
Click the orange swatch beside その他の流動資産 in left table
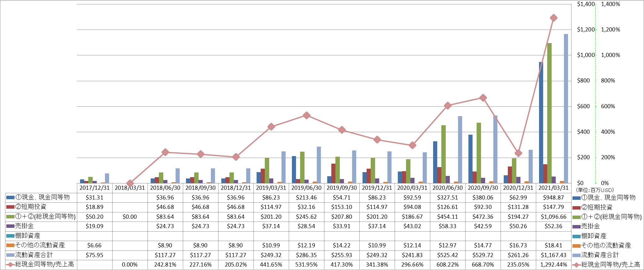tap(10, 245)
